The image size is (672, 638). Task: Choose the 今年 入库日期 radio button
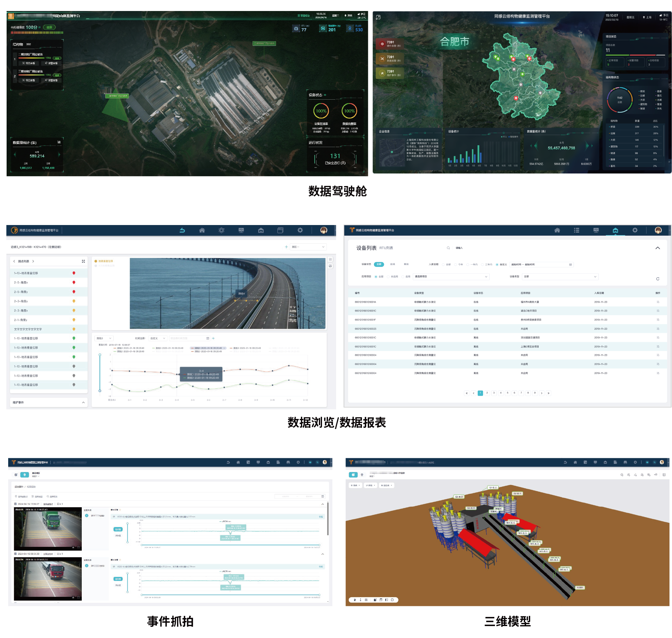(x=456, y=265)
